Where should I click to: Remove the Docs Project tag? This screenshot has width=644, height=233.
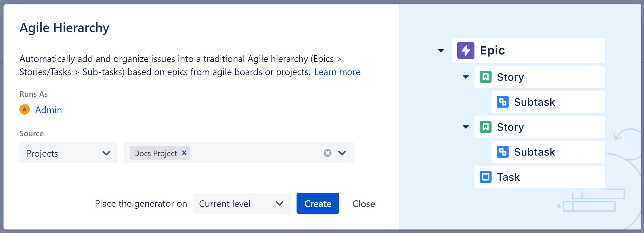[x=184, y=153]
